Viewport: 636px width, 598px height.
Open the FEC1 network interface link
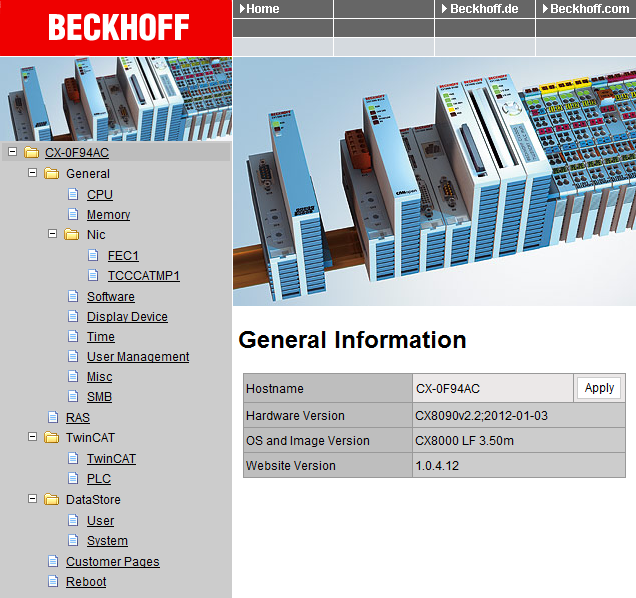coord(123,256)
